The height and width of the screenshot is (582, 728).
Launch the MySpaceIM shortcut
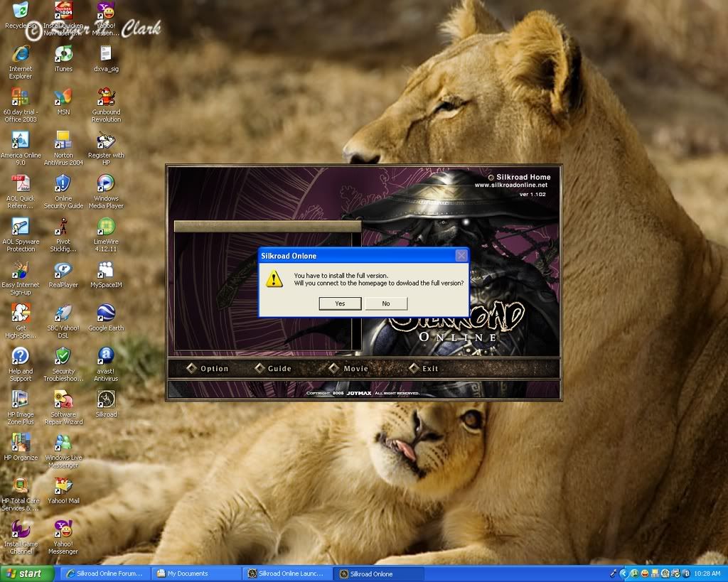pos(106,274)
